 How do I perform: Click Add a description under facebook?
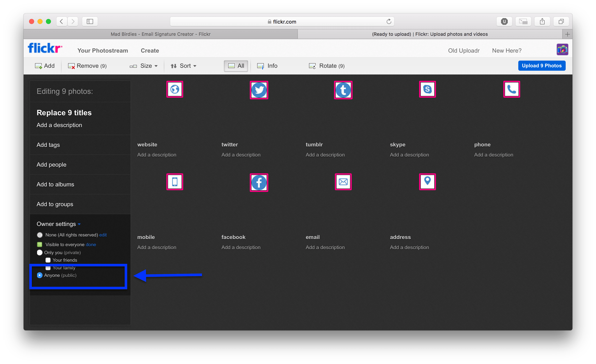(241, 247)
